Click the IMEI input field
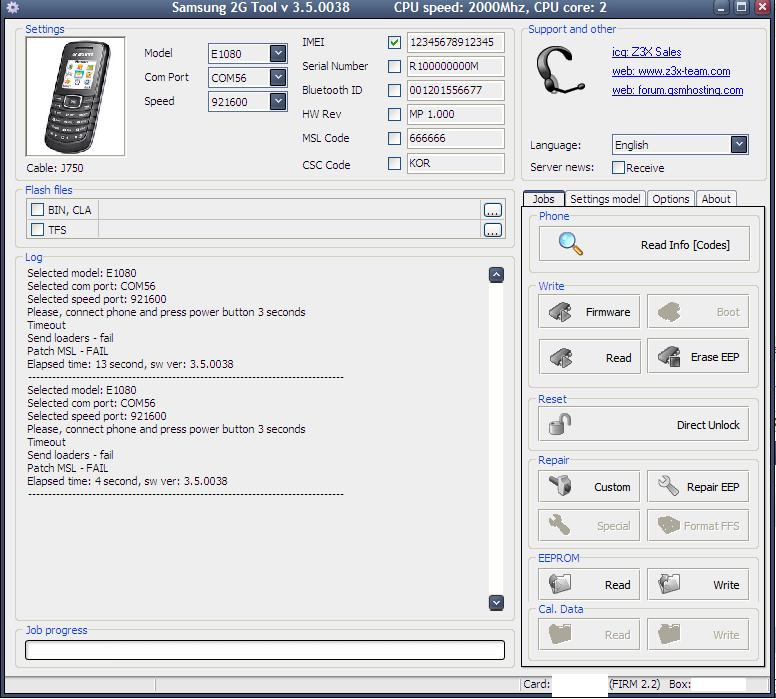776x699 pixels. tap(455, 42)
